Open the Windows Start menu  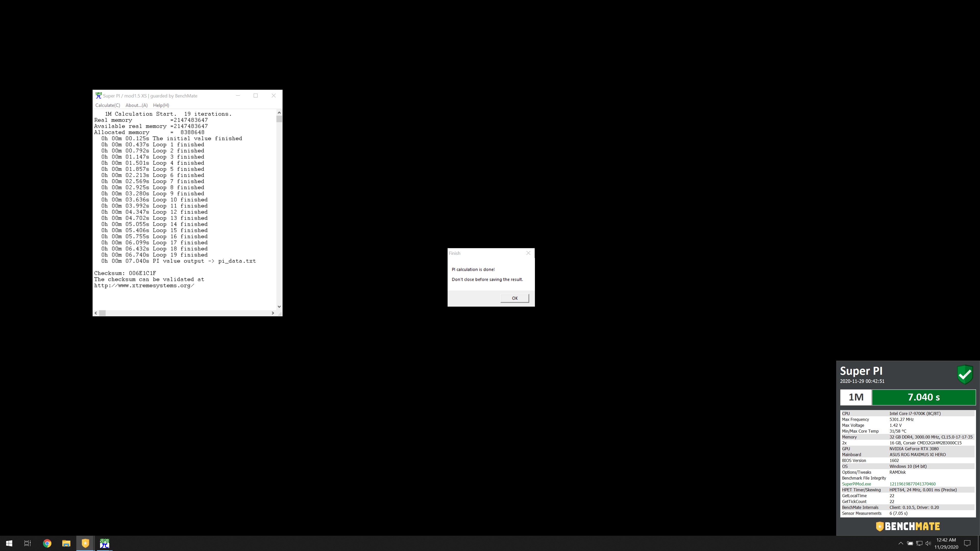[x=9, y=543]
